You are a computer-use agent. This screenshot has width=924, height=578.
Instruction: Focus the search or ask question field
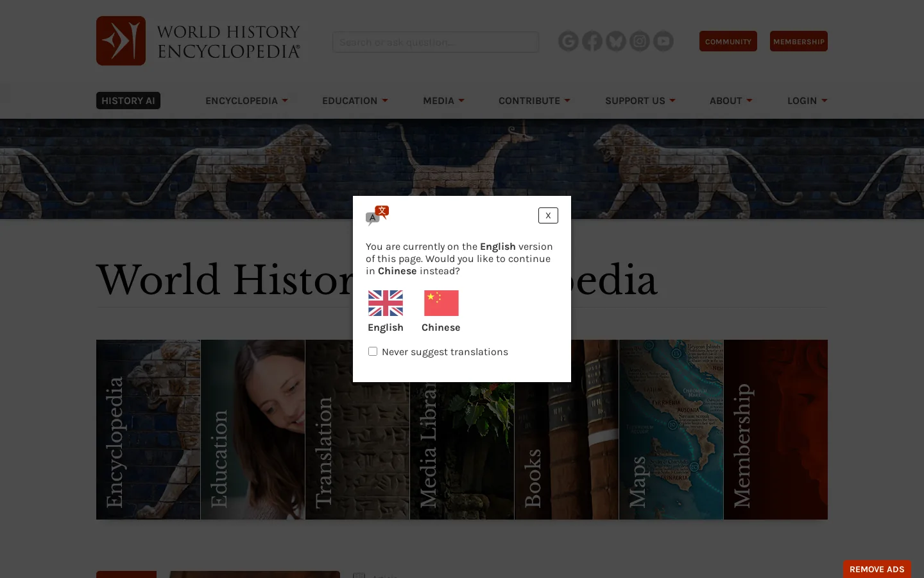coord(436,42)
